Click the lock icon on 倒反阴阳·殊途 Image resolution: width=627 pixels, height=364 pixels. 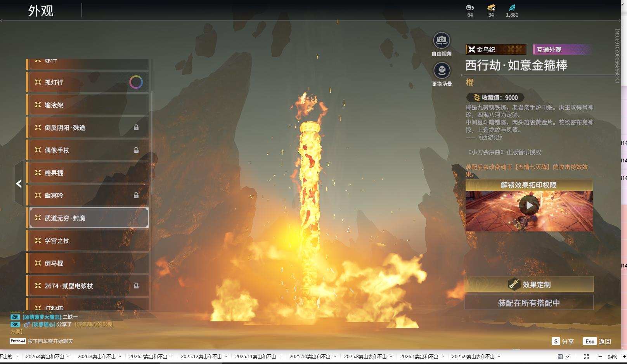[x=136, y=128]
